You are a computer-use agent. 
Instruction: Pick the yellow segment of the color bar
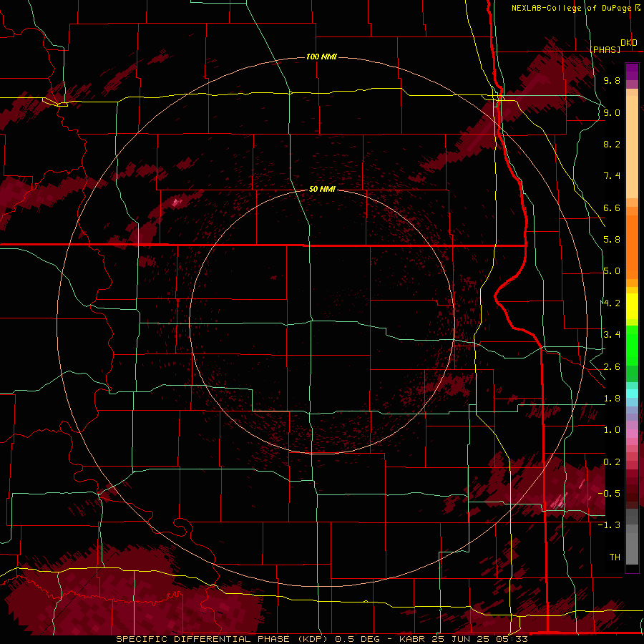click(632, 306)
